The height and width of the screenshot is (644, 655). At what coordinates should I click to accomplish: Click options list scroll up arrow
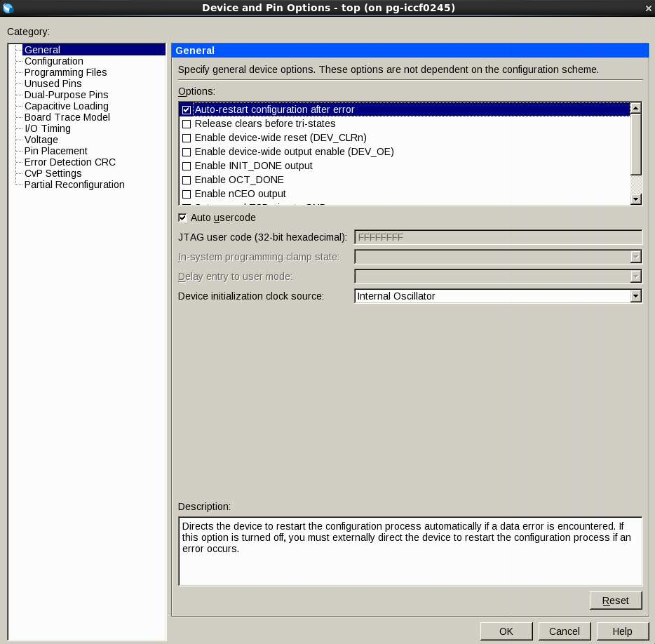(x=635, y=108)
